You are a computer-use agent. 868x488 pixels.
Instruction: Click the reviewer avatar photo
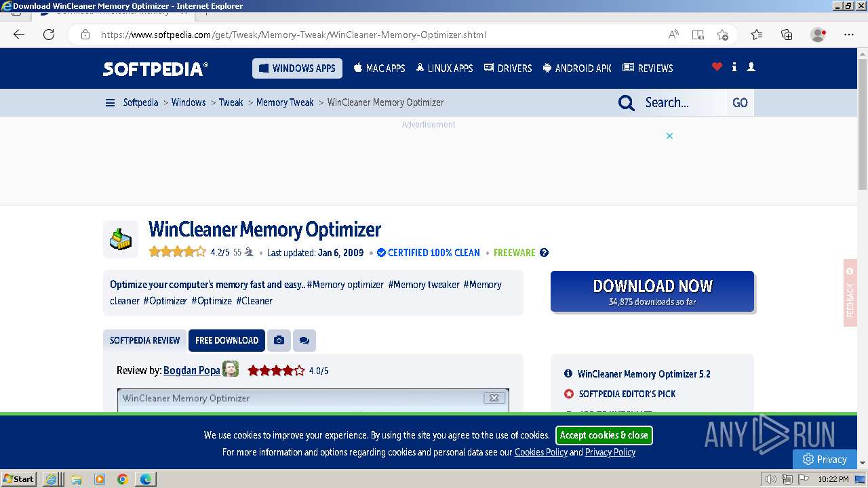[231, 369]
